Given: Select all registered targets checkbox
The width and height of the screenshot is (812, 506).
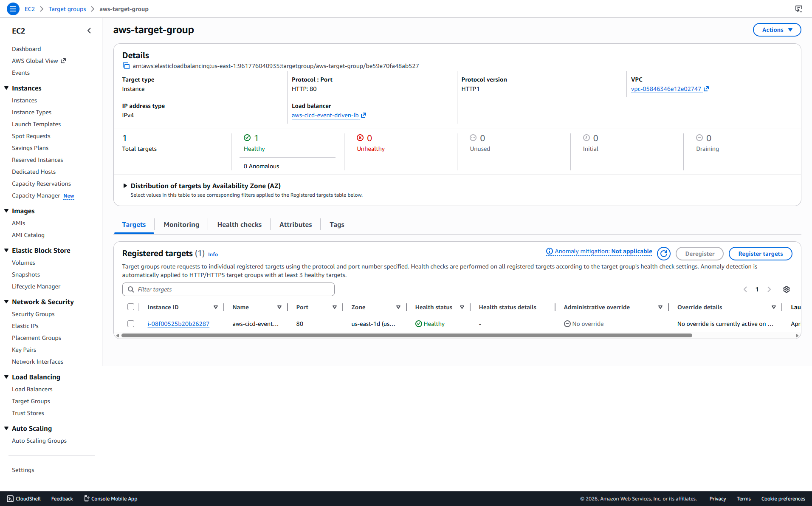Looking at the screenshot, I should [131, 307].
